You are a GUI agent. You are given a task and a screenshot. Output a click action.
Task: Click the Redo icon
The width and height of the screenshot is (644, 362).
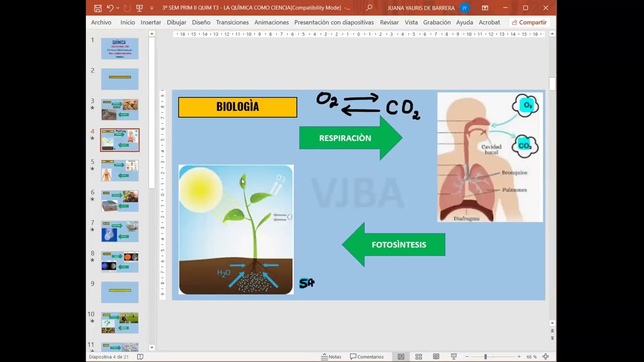coord(127,8)
